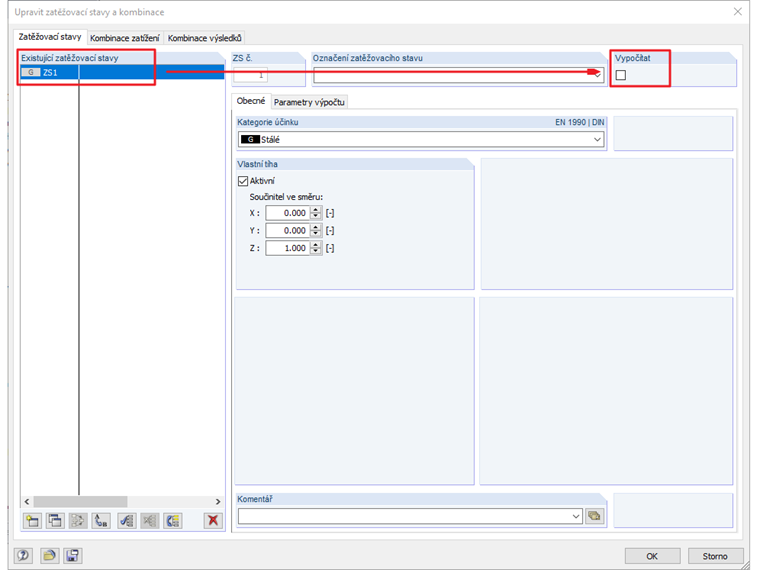Click the ZS č. number field
This screenshot has width=760, height=570.
tap(251, 75)
